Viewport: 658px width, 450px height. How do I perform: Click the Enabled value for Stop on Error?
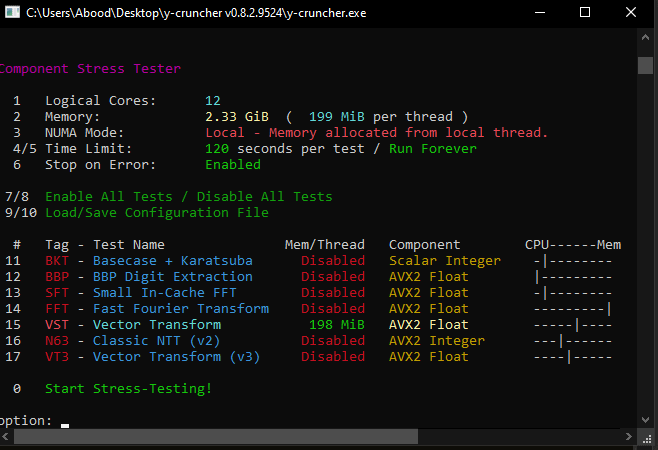pos(233,165)
